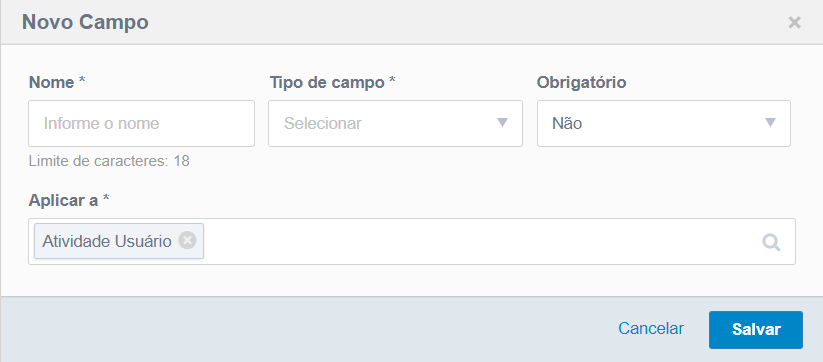This screenshot has width=823, height=362.
Task: Click the Aplicar a label
Action: (x=69, y=200)
